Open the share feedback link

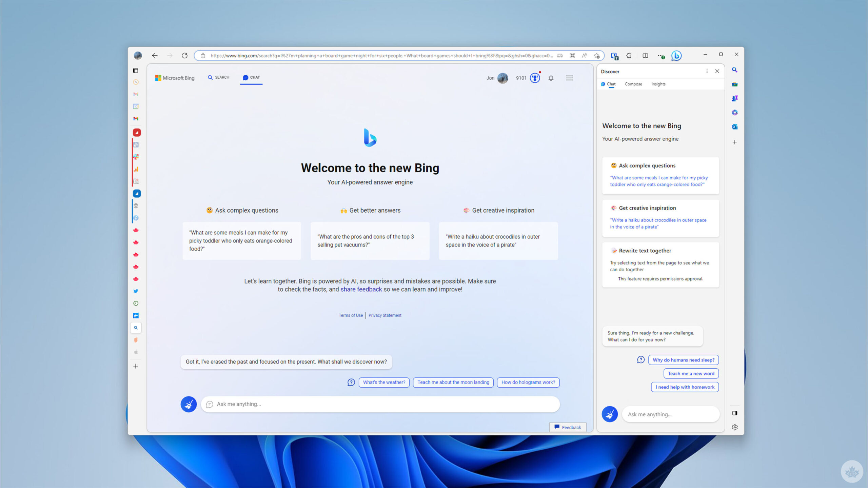pyautogui.click(x=361, y=289)
